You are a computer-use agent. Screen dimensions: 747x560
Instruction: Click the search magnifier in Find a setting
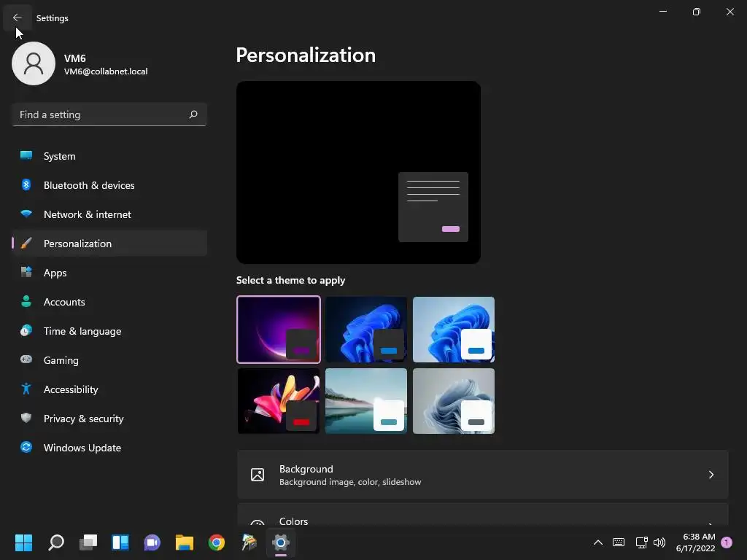tap(193, 114)
